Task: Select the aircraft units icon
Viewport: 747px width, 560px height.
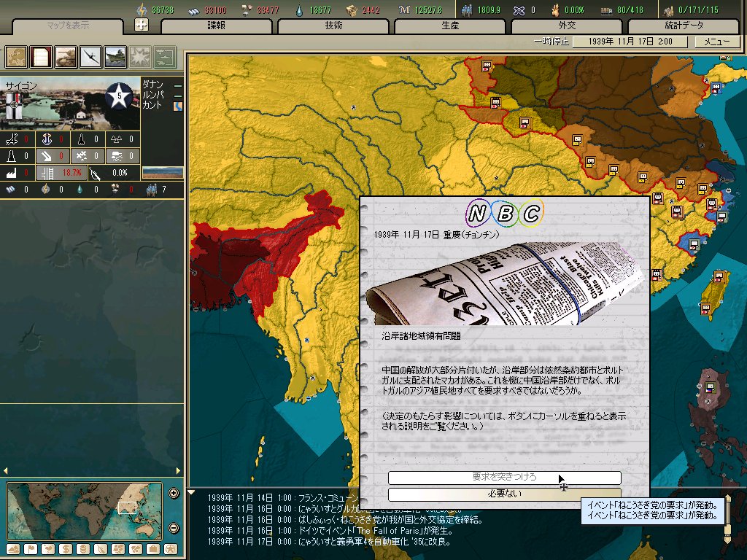Action: 91,57
